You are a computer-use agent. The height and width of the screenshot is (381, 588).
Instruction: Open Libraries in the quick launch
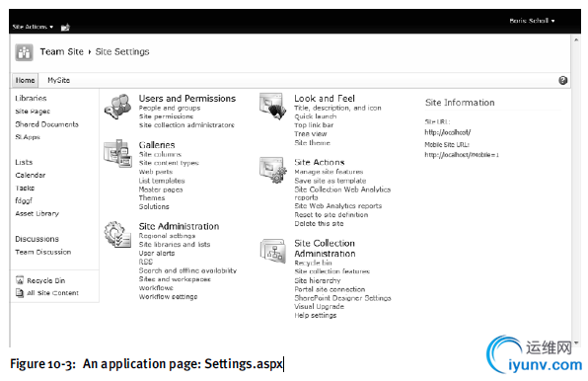(31, 99)
